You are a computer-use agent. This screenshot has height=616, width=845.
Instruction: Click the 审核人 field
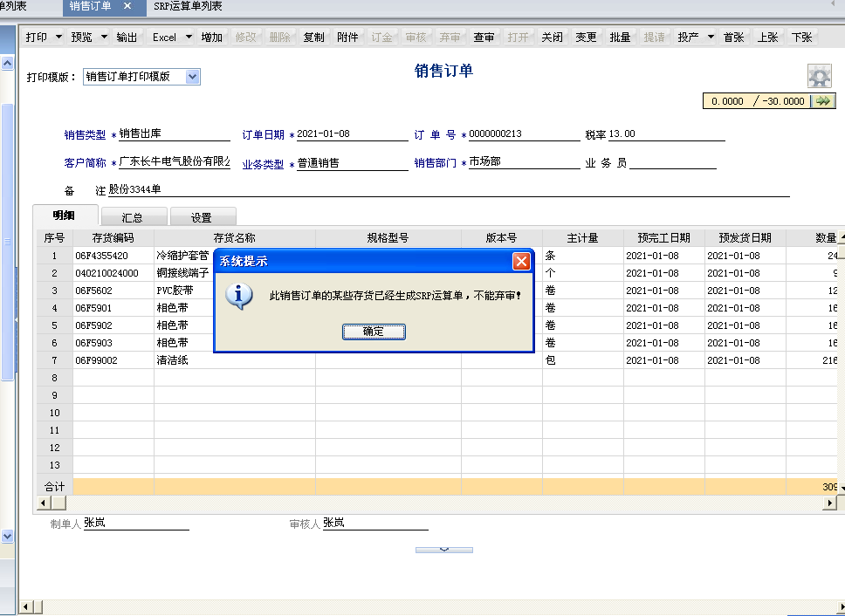point(375,523)
